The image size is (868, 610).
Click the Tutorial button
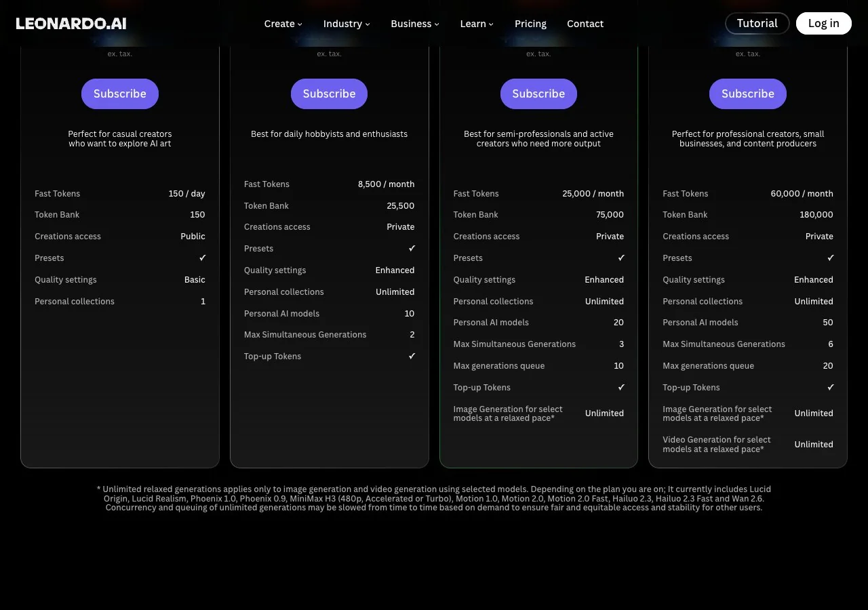(x=757, y=23)
